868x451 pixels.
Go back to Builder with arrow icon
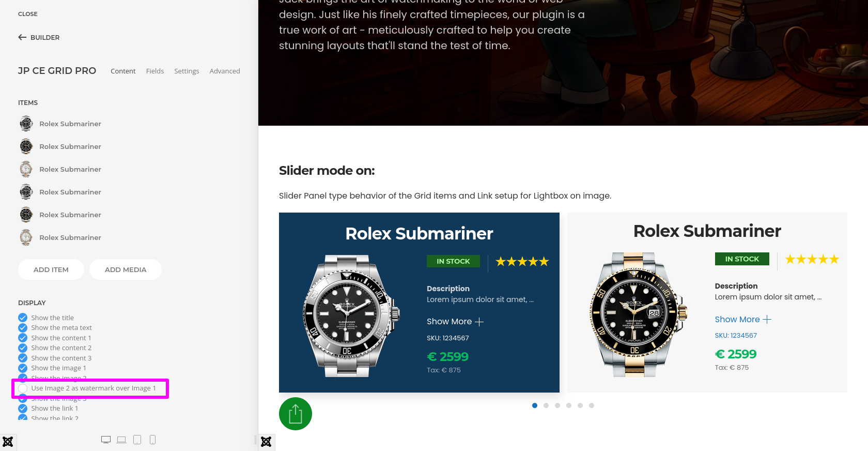tap(39, 37)
